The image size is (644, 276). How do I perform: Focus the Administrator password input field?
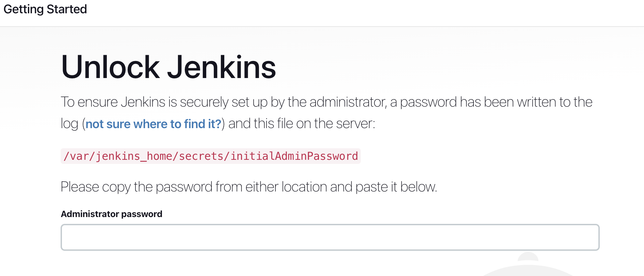tap(330, 237)
